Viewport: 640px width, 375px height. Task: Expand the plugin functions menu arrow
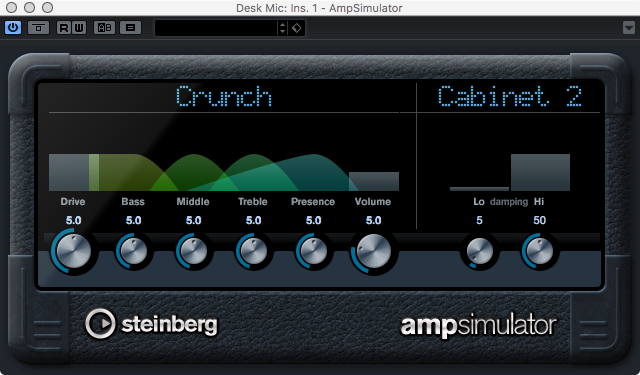tap(629, 28)
